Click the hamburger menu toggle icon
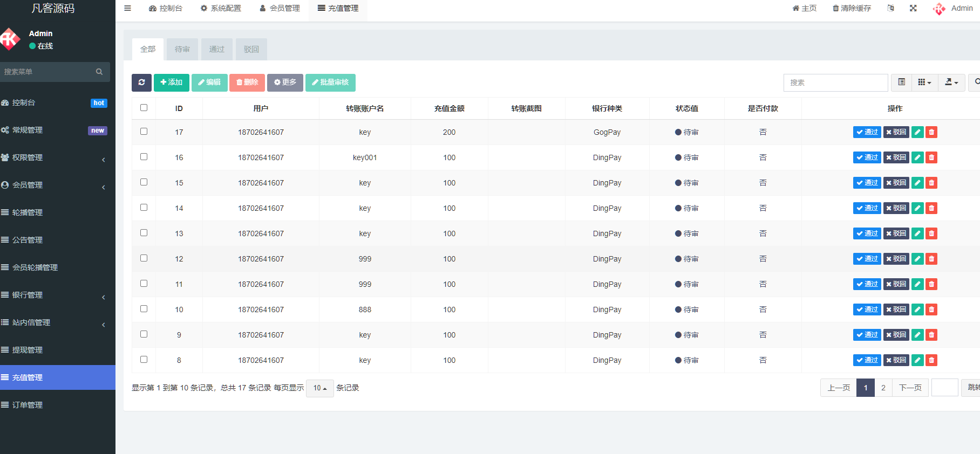980x454 pixels. point(127,8)
